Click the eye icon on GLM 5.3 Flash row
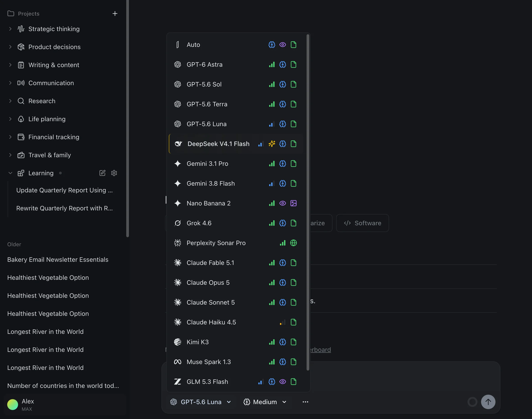Image resolution: width=532 pixels, height=419 pixels. tap(283, 382)
